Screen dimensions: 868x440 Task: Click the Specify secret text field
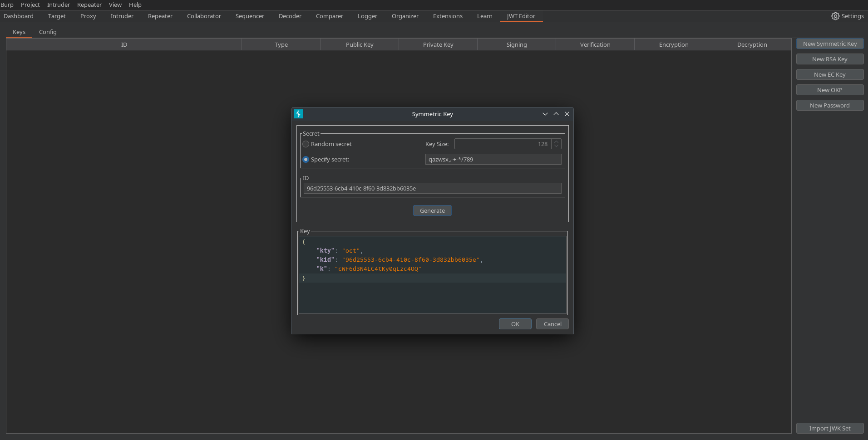click(493, 160)
